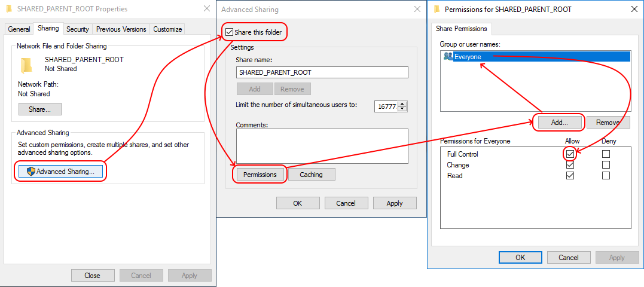Open the Security tab
The height and width of the screenshot is (287, 644).
point(78,29)
